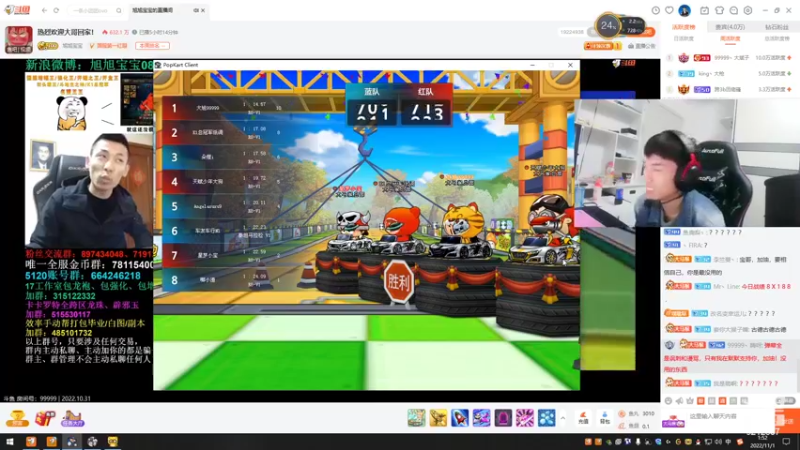
Task: Open the Windows notification center icon
Action: coord(786,442)
